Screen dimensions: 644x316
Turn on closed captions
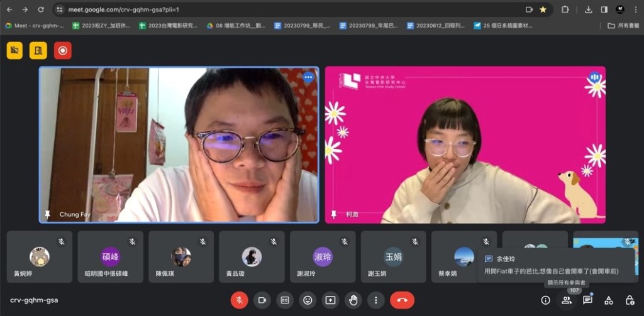[x=284, y=300]
